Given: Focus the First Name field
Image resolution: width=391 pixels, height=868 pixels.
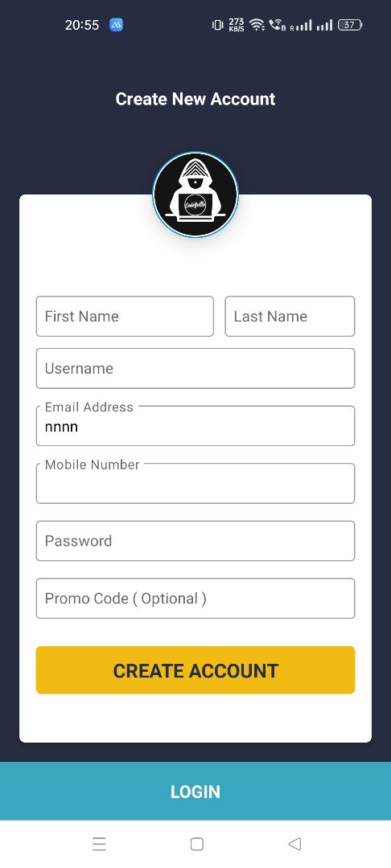Looking at the screenshot, I should pos(125,316).
